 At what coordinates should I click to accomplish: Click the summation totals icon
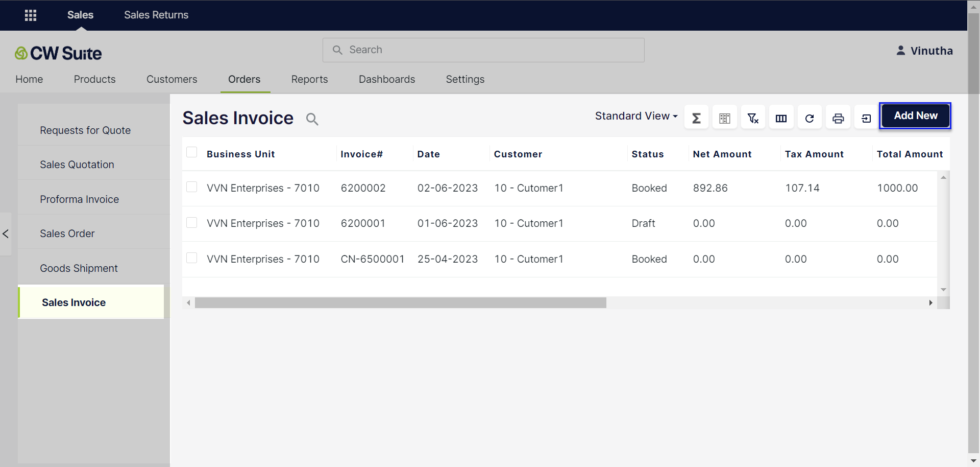click(x=696, y=119)
